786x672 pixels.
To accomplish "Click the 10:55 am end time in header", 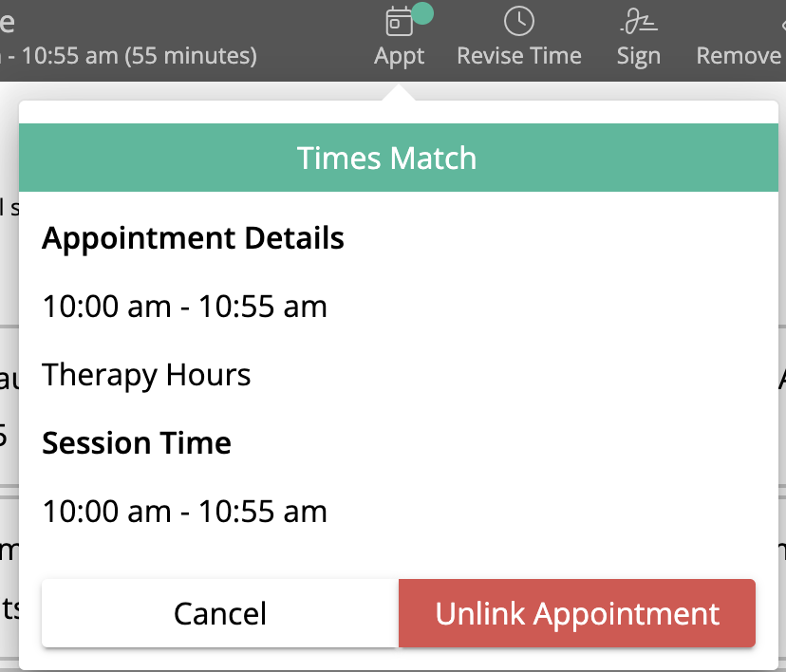I will (x=69, y=56).
